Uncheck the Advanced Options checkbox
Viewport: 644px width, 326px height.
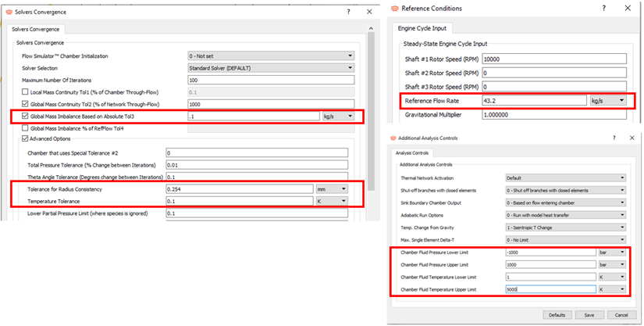[x=25, y=139]
